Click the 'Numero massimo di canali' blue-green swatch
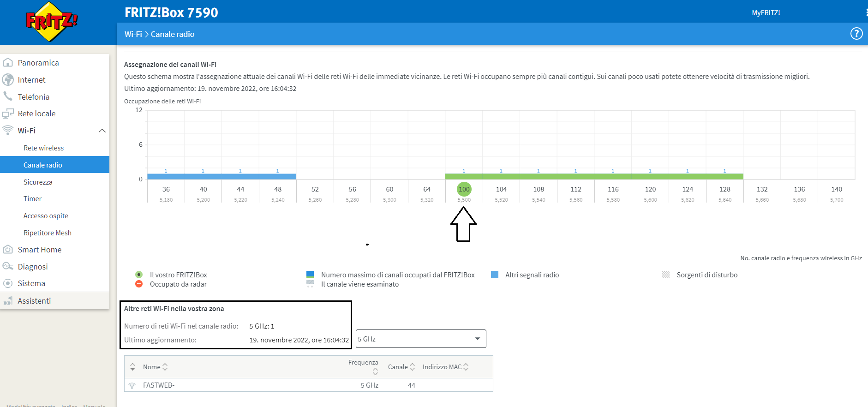 coord(310,275)
